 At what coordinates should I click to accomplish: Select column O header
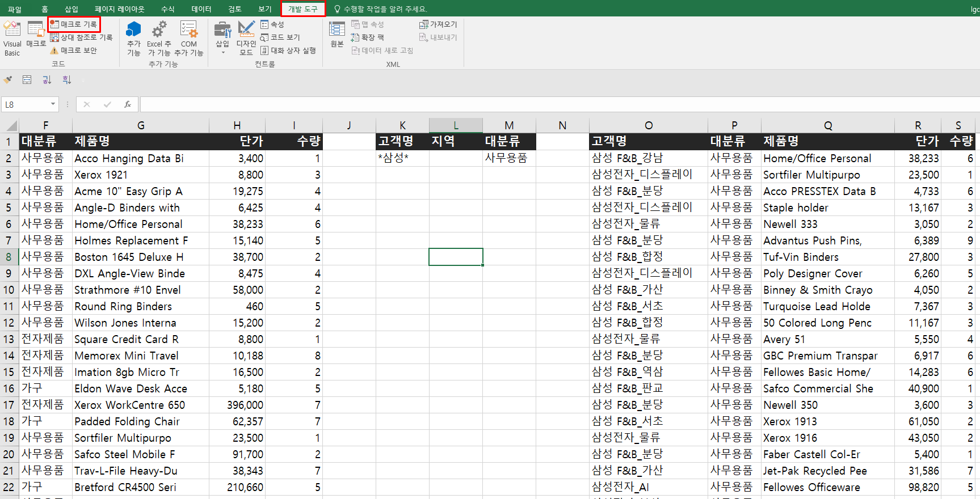point(649,125)
